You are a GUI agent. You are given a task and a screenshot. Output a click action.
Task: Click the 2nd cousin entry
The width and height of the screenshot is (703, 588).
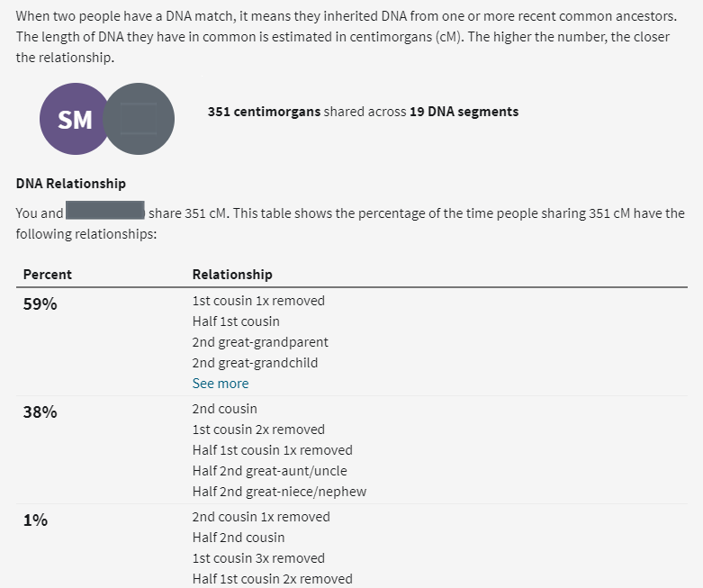tap(225, 409)
